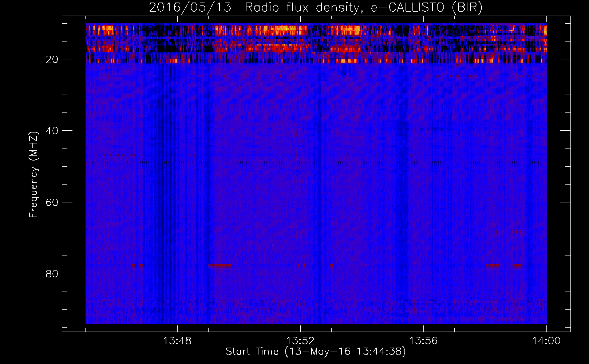Click the x-axis label 'Start Time (13-May-16 13:44:38)'
Viewport: 589px width, 364px height.
click(316, 352)
